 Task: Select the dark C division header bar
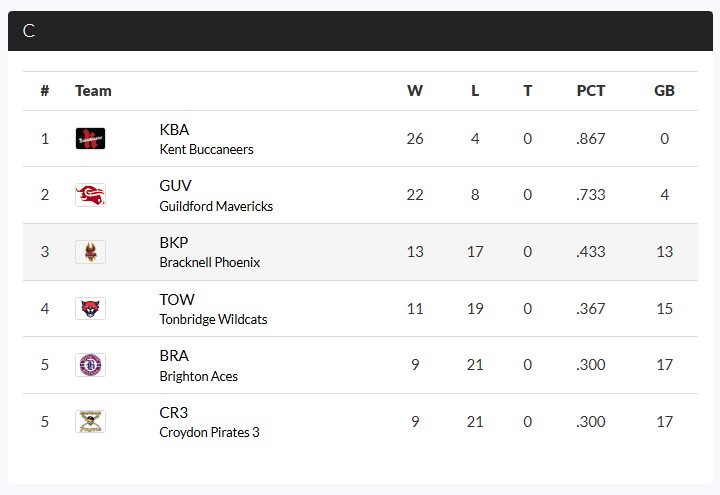[x=360, y=31]
